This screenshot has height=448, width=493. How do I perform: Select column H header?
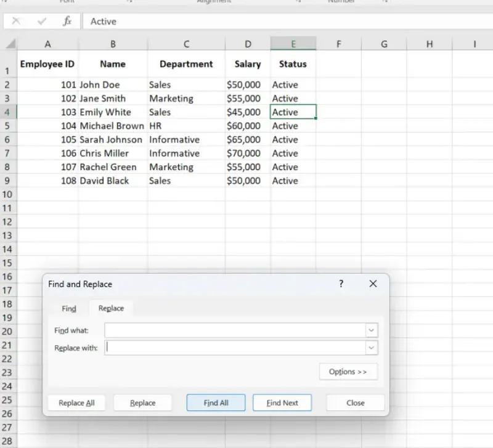coord(430,44)
